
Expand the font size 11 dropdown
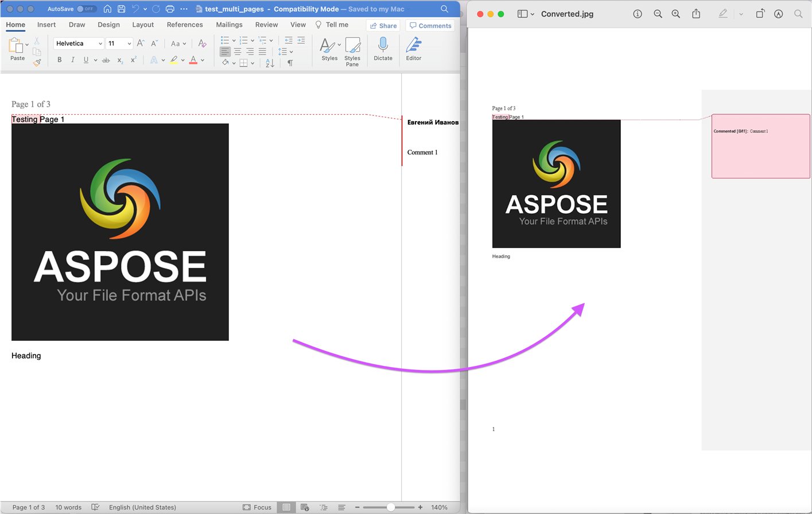tap(129, 44)
